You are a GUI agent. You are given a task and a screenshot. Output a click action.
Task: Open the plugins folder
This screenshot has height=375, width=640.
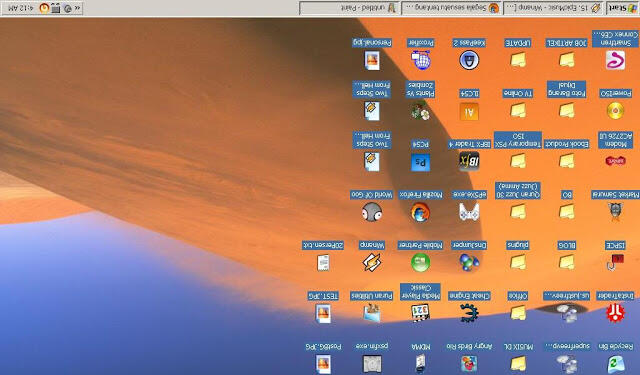click(518, 262)
